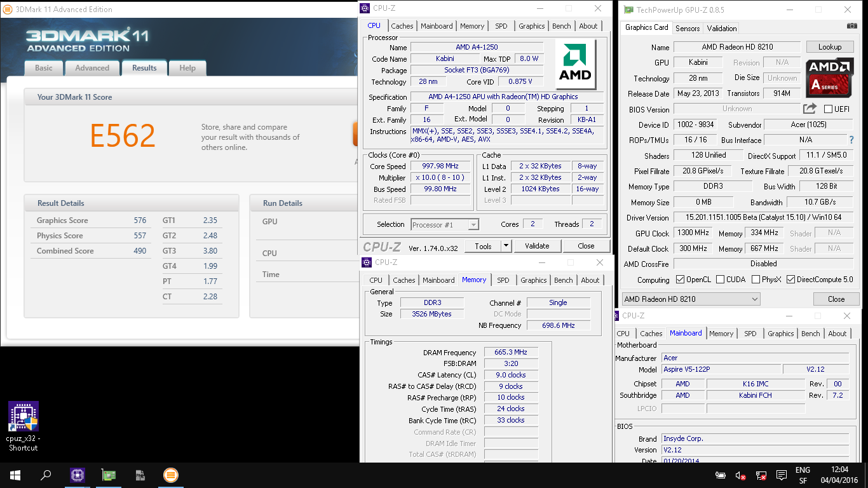This screenshot has width=868, height=488.
Task: Click the Lookup button in GPU-Z
Action: coord(830,47)
